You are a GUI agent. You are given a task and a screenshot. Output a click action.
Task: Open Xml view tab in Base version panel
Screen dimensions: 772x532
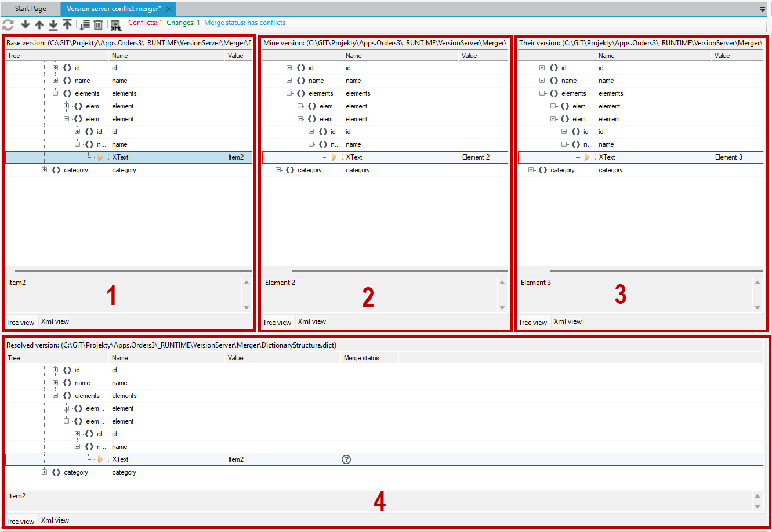(x=55, y=321)
